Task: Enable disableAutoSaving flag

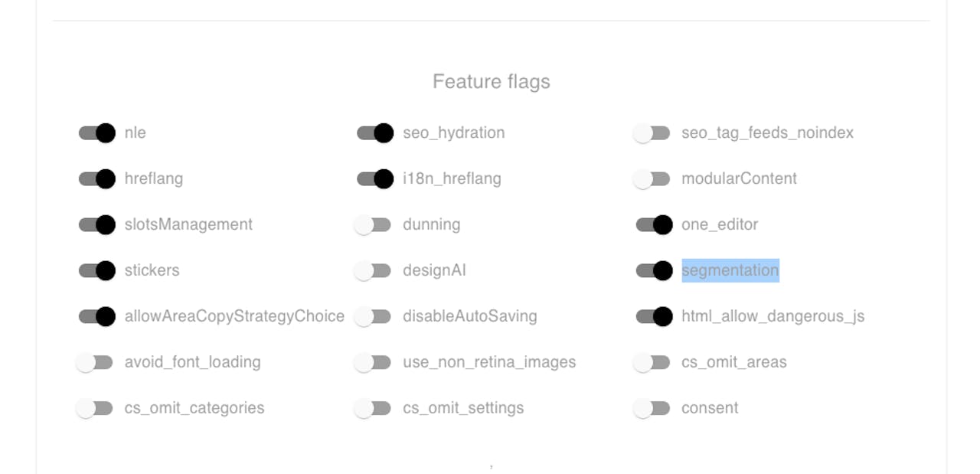Action: pyautogui.click(x=374, y=317)
